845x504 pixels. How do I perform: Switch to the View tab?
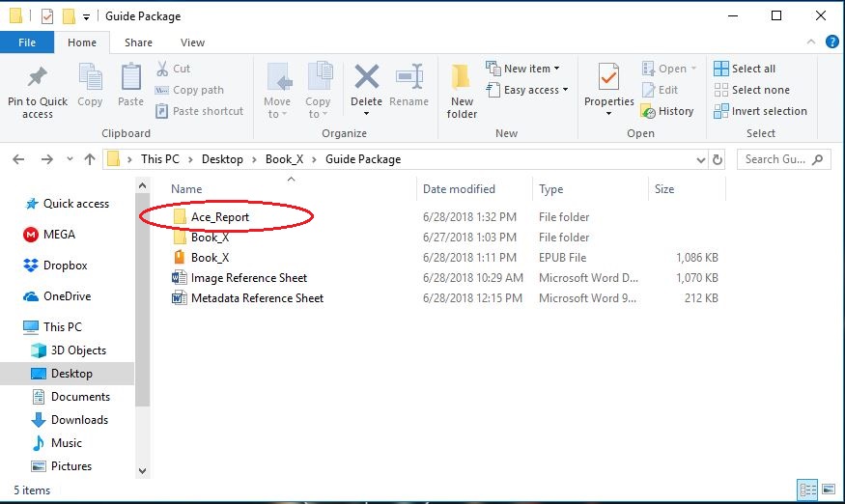192,42
